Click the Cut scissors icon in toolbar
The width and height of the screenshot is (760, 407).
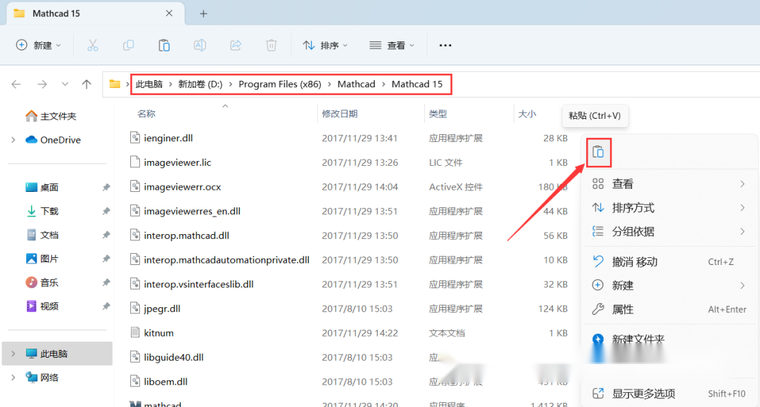tap(93, 45)
